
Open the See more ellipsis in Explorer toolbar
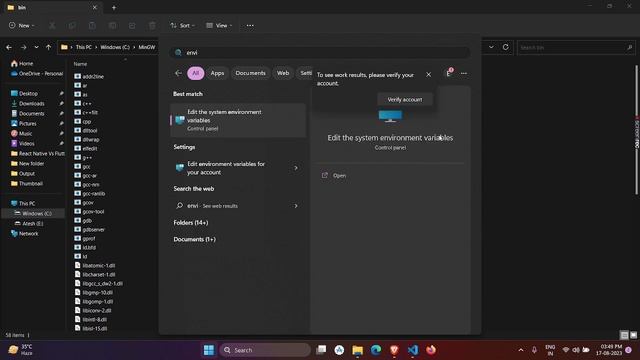coord(250,25)
